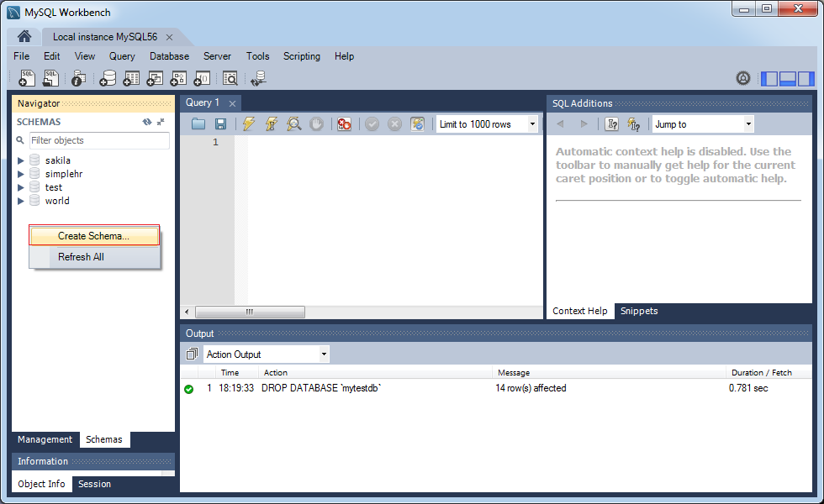The image size is (824, 504).
Task: Expand the world schema
Action: click(x=21, y=201)
